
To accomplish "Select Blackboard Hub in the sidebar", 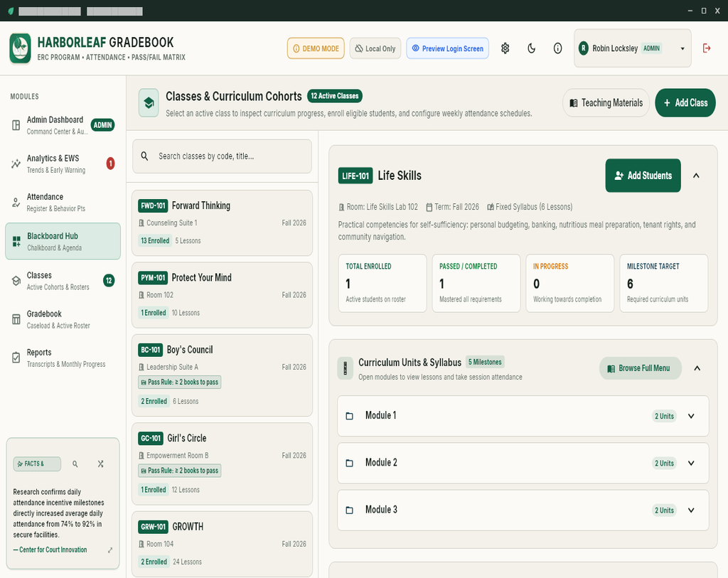I will pyautogui.click(x=63, y=242).
